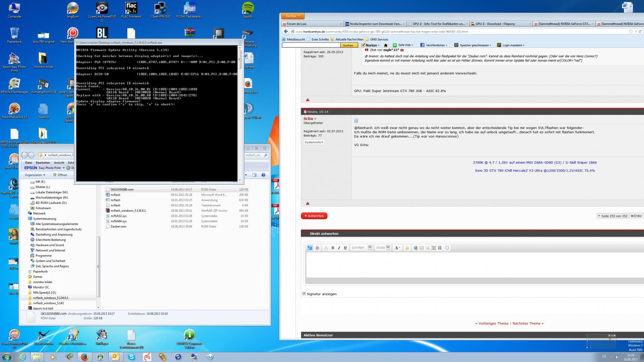Open the Seite 252 von 252 page dropdown
Screen dimensions: 644x362
pos(612,216)
